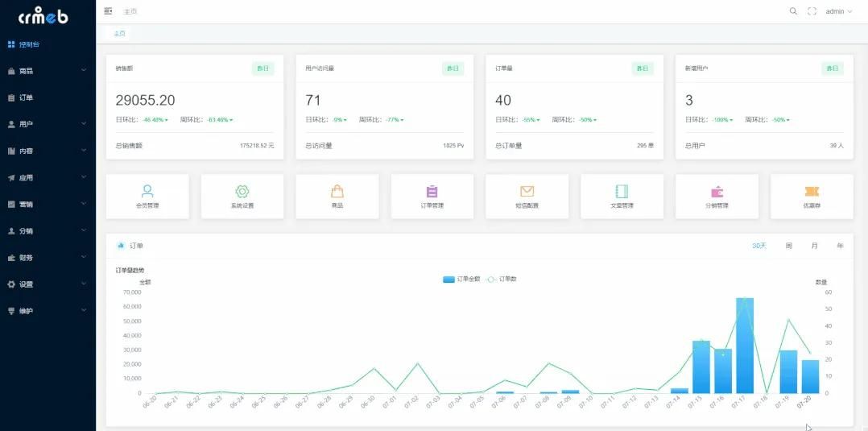Open the 订单 sidebar menu entry
This screenshot has height=431, width=868.
tap(48, 97)
